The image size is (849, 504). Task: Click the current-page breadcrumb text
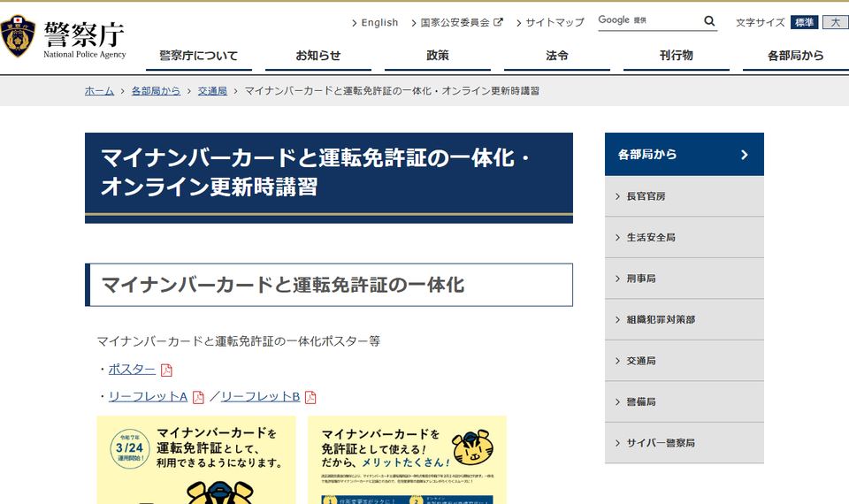tap(392, 91)
